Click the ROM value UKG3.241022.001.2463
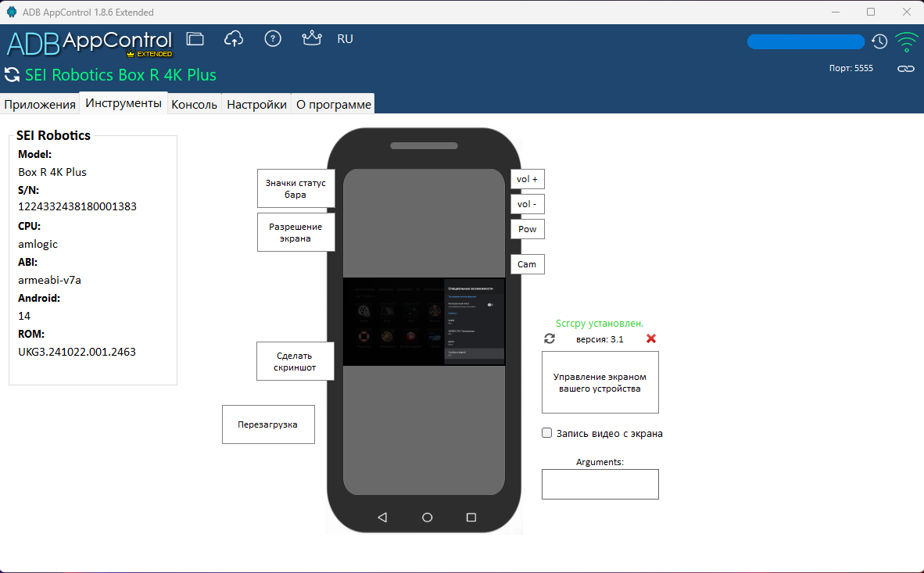The height and width of the screenshot is (573, 924). (x=77, y=352)
